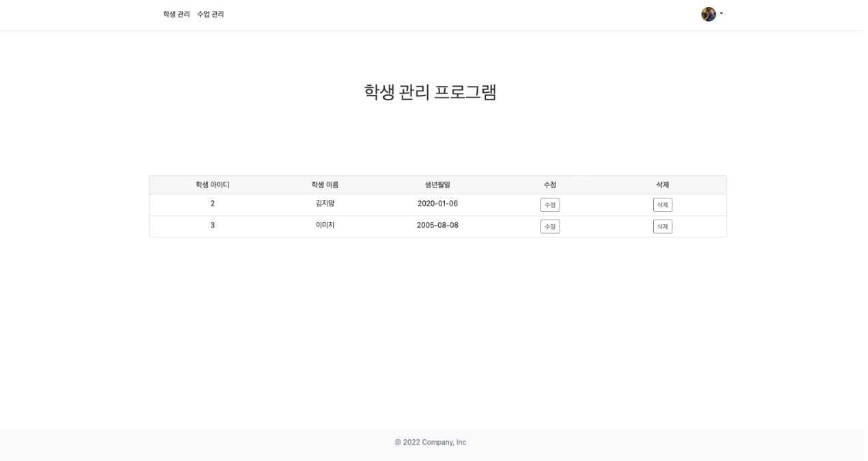868x461 pixels.
Task: Expand the dropdown caret beside the avatar
Action: tap(721, 14)
